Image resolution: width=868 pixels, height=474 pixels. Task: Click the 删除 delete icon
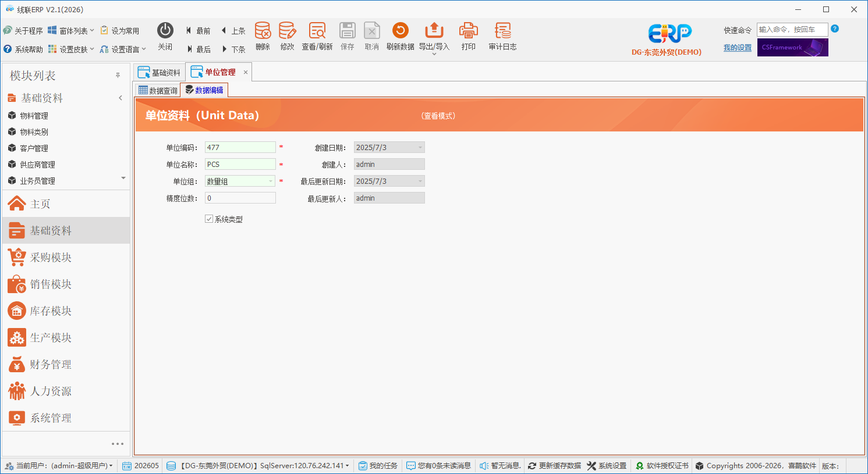pyautogui.click(x=263, y=30)
